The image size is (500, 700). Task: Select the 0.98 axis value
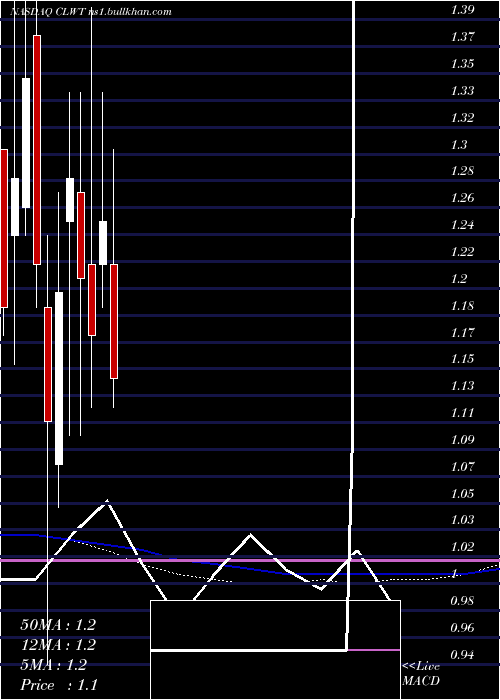[x=462, y=601]
